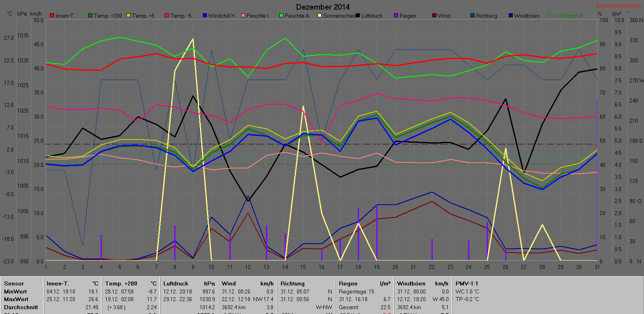
Task: Click day 19 on the x-axis
Action: (x=377, y=267)
